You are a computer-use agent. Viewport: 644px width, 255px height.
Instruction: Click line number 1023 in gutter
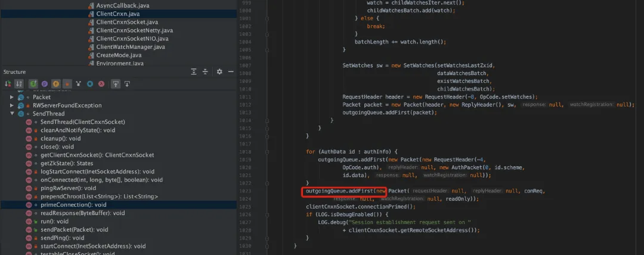tap(244, 191)
